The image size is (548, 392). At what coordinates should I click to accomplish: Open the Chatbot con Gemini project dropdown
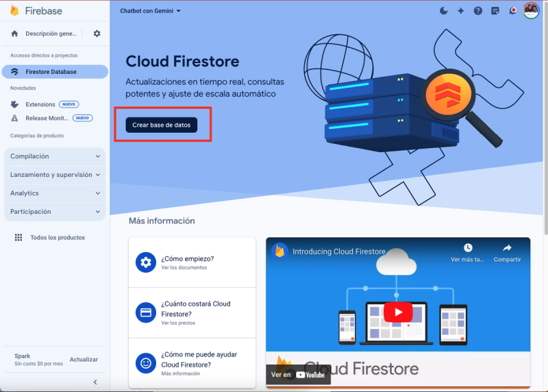pos(150,11)
